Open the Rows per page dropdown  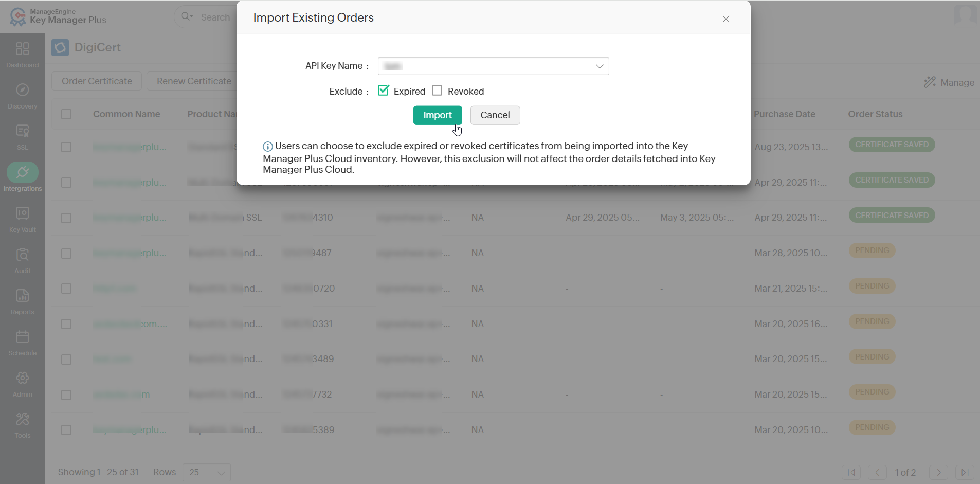[x=207, y=472]
